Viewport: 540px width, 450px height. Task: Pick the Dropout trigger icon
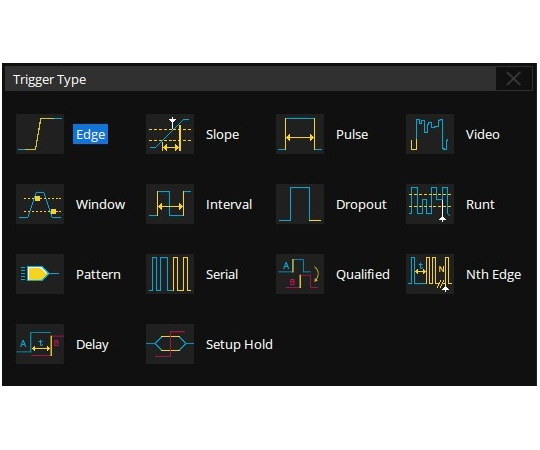[300, 204]
